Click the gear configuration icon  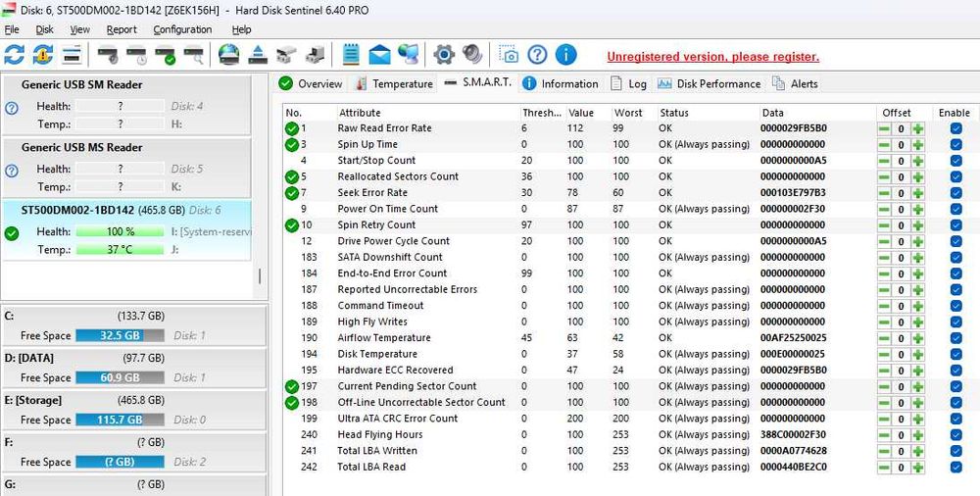pyautogui.click(x=444, y=55)
